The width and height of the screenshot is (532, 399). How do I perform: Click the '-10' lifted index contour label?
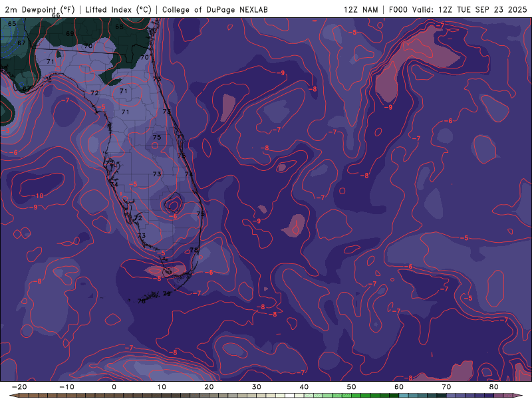(x=38, y=196)
